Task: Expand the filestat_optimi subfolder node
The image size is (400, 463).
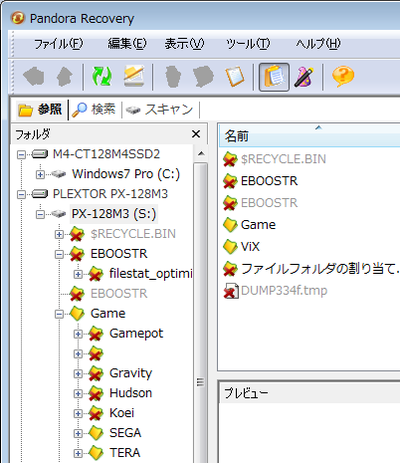Action: 78,274
